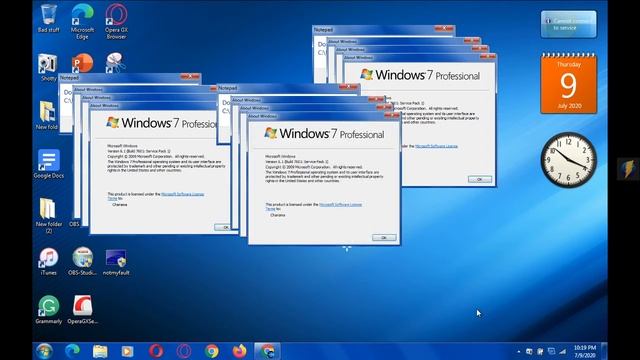Screen dimensions: 640x360
Task: Open the Bad stuff recycle bin icon
Action: point(49,18)
